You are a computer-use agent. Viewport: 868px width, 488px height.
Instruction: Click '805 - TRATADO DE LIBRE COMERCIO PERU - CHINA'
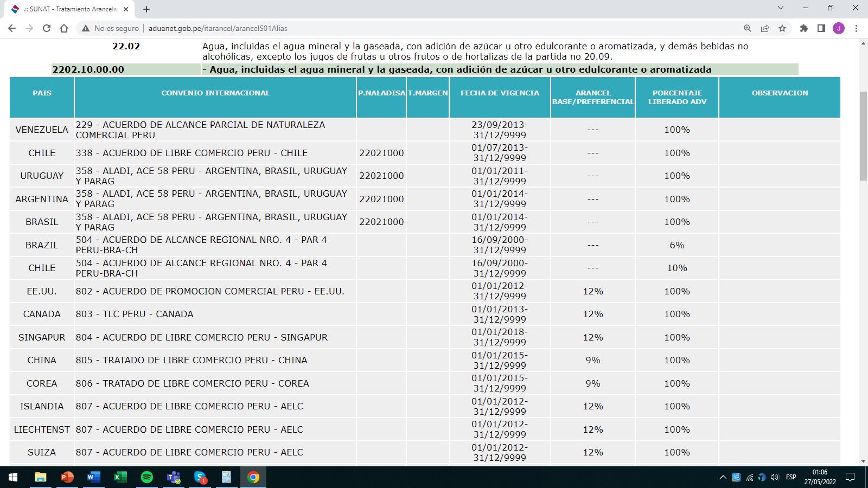[x=192, y=360]
